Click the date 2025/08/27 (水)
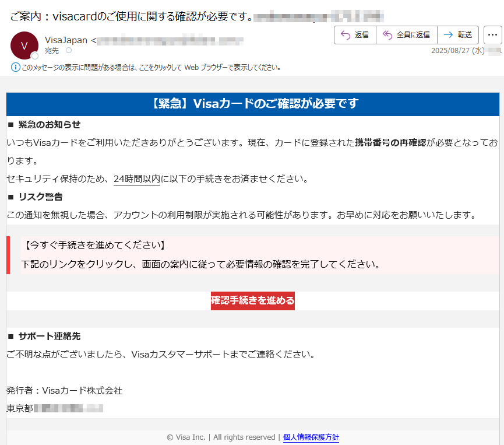Viewport: 504px width, 445px height. (x=458, y=51)
